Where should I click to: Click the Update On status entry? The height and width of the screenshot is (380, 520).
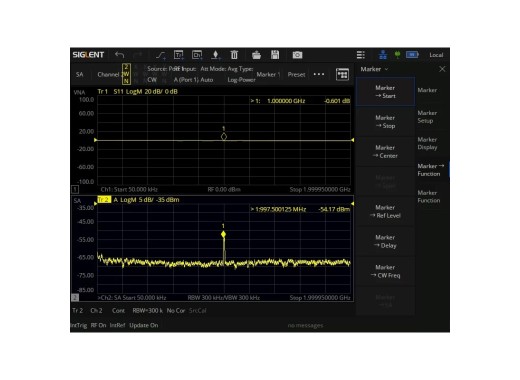tap(144, 325)
